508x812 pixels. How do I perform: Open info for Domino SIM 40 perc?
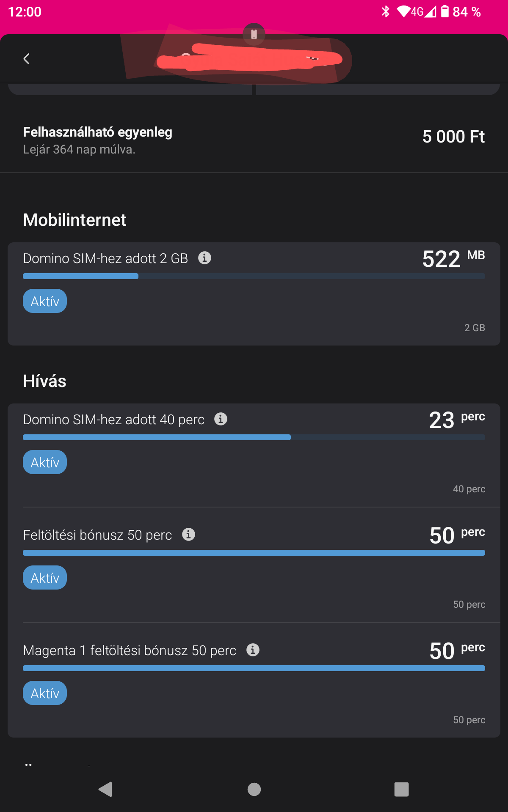(x=221, y=419)
